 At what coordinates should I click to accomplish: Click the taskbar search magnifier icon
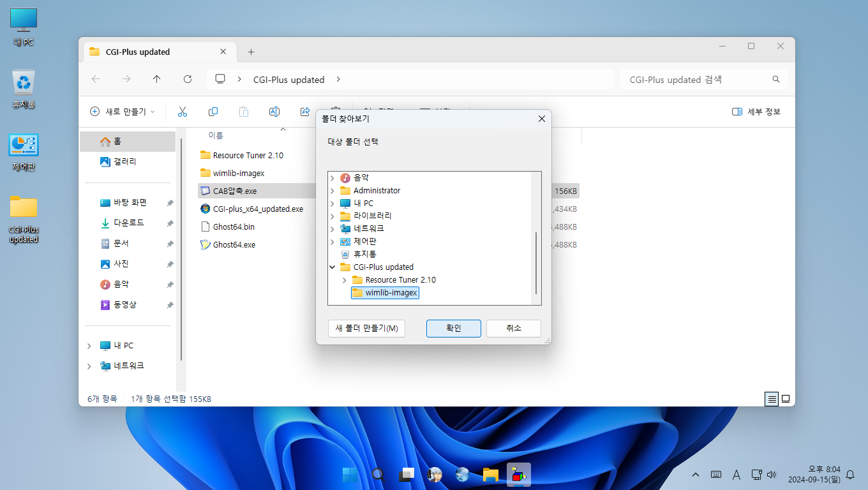[378, 474]
